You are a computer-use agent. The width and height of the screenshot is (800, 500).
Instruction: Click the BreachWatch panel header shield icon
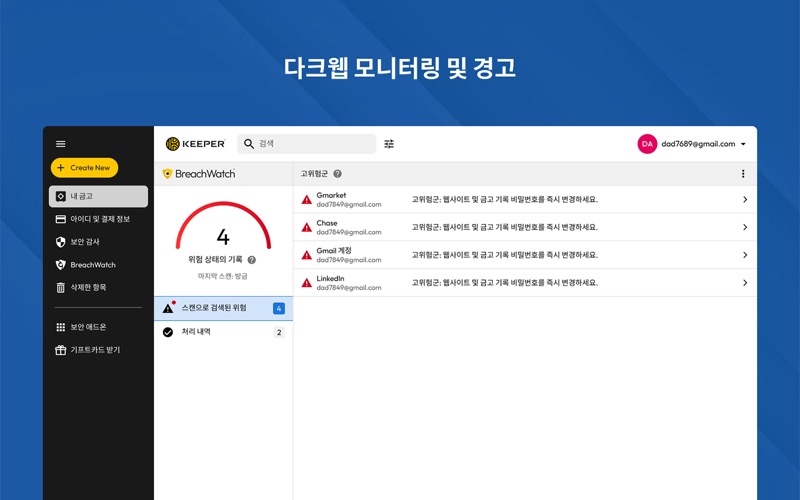pyautogui.click(x=167, y=174)
